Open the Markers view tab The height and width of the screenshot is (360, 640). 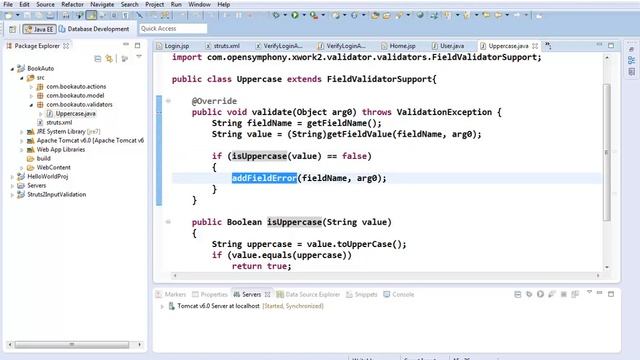pyautogui.click(x=171, y=295)
